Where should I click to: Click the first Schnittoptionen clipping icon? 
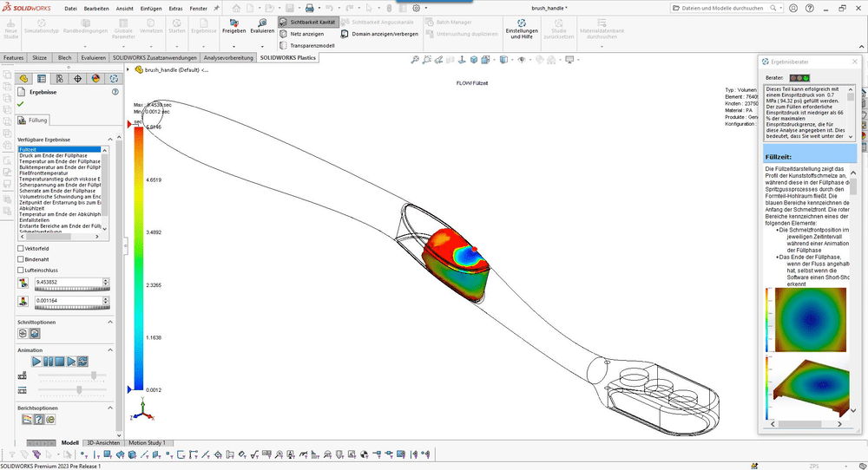click(x=23, y=334)
